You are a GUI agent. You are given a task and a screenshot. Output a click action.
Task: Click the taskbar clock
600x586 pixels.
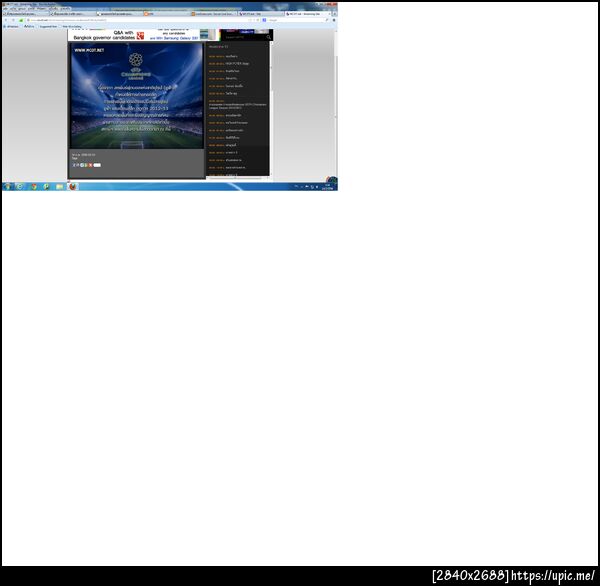(328, 187)
